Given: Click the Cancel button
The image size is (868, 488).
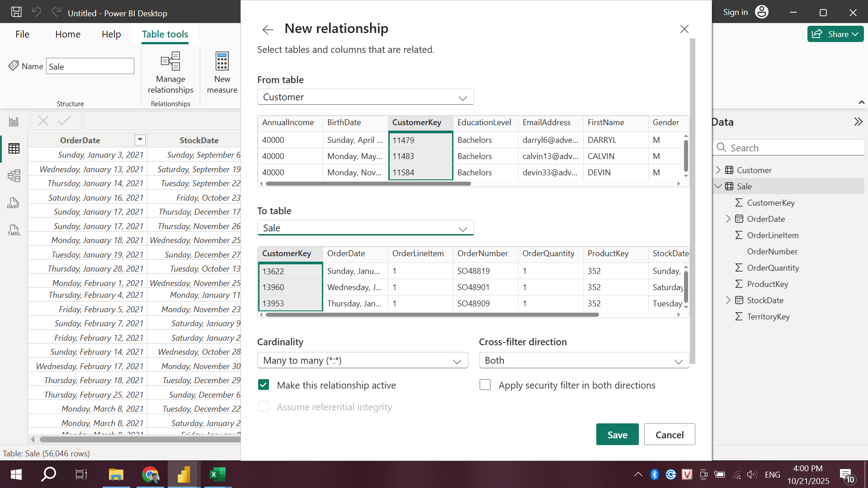Looking at the screenshot, I should [669, 435].
